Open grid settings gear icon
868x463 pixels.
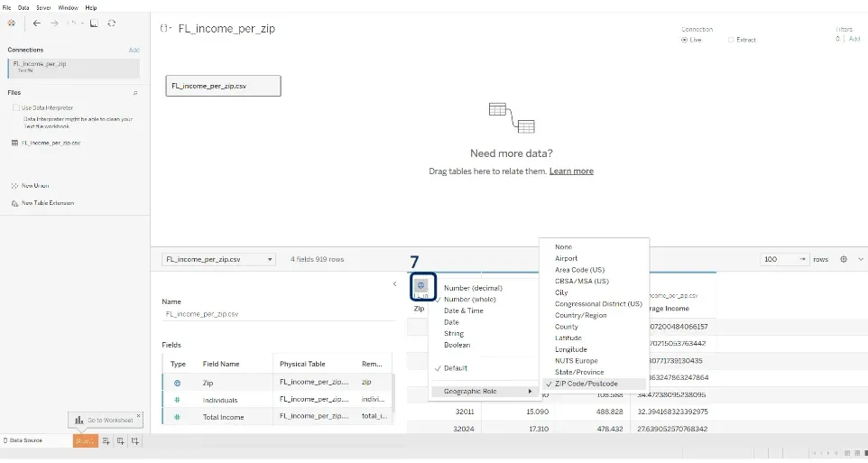click(844, 259)
